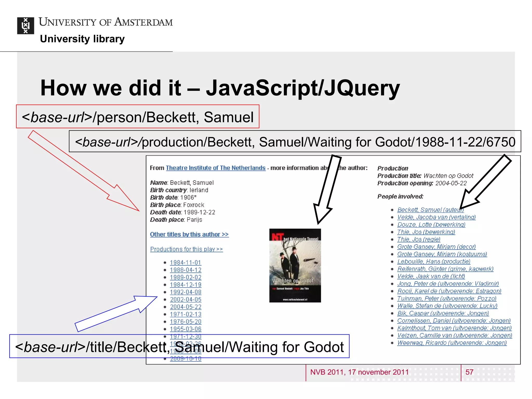Open 'Beckett, Samuel (auteur)' person link
Image resolution: width=532 pixels, height=399 pixels.
tap(430, 210)
